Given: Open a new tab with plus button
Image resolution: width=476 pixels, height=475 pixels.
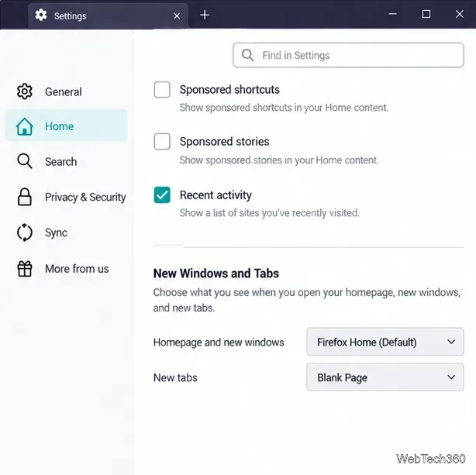Looking at the screenshot, I should (205, 15).
